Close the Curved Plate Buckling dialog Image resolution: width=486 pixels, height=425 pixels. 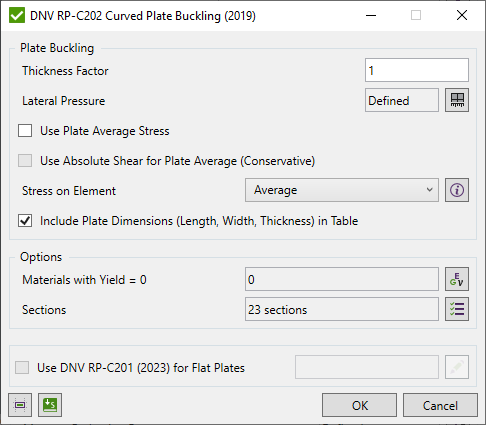coord(462,15)
